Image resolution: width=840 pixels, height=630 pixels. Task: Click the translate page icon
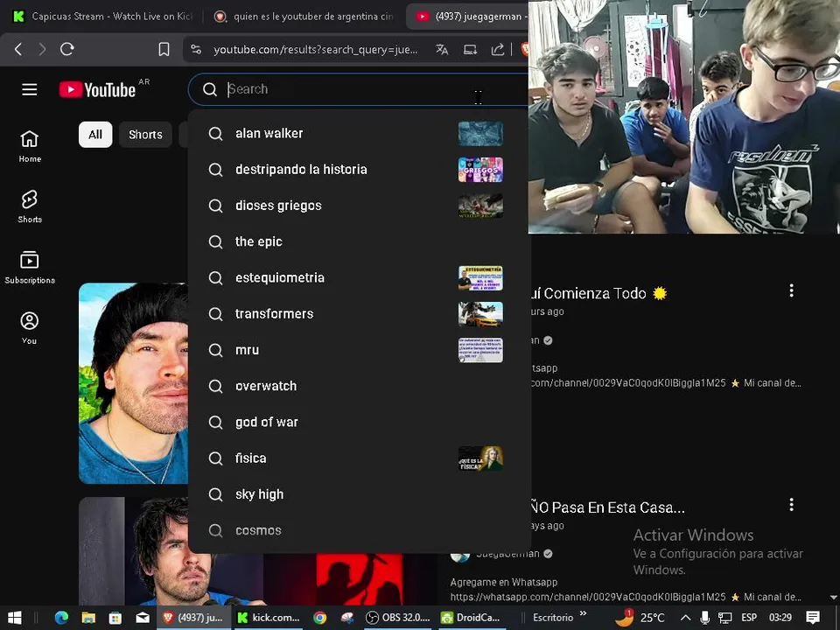point(442,49)
